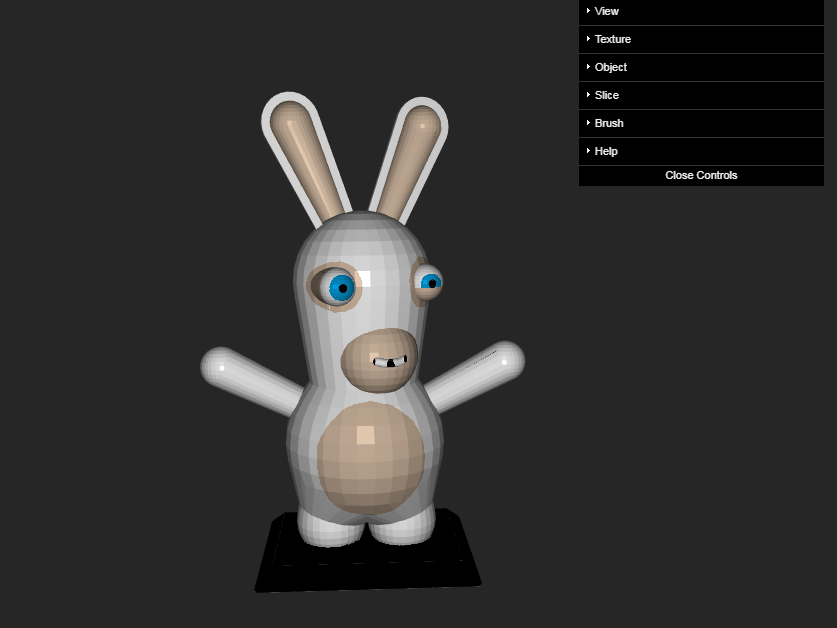This screenshot has height=628, width=837.
Task: Open the Object controls folder
Action: tap(701, 67)
